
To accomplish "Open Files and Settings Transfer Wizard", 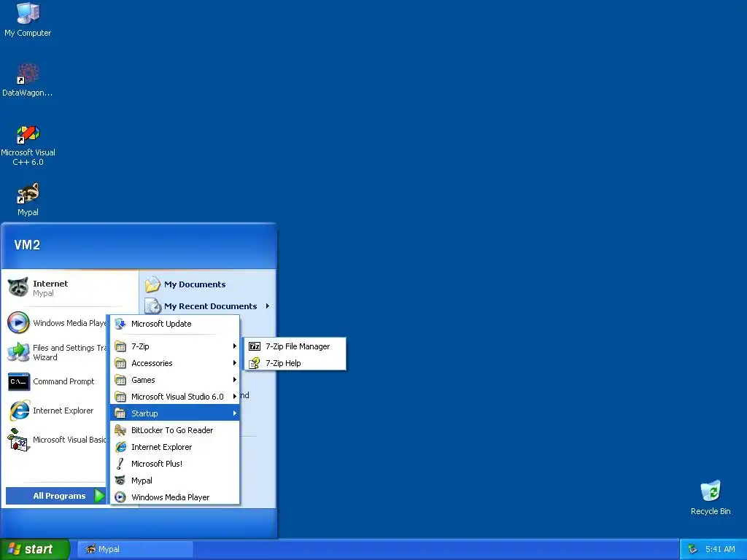I will [x=56, y=352].
